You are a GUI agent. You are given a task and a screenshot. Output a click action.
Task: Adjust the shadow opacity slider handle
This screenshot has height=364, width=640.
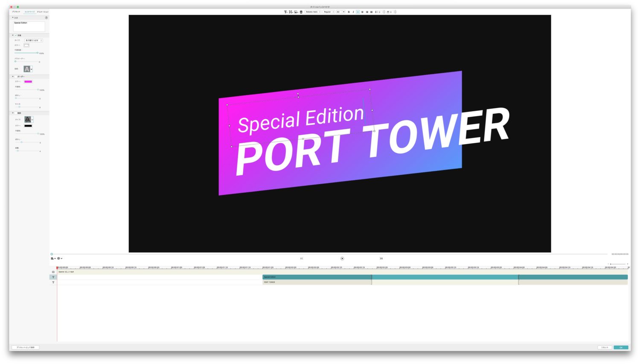click(x=38, y=133)
